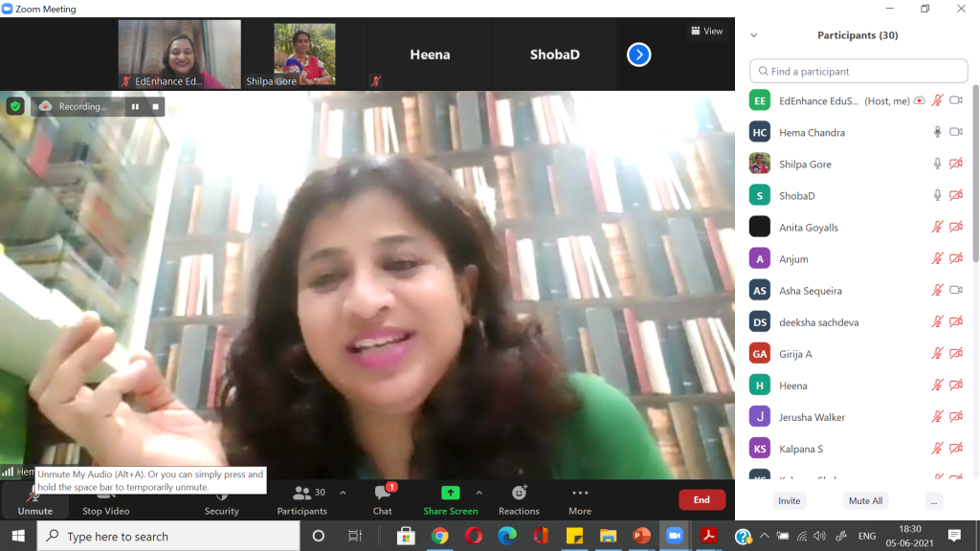Viewport: 980px width, 551px height.
Task: Open Google Chrome from the taskbar
Action: [x=439, y=536]
